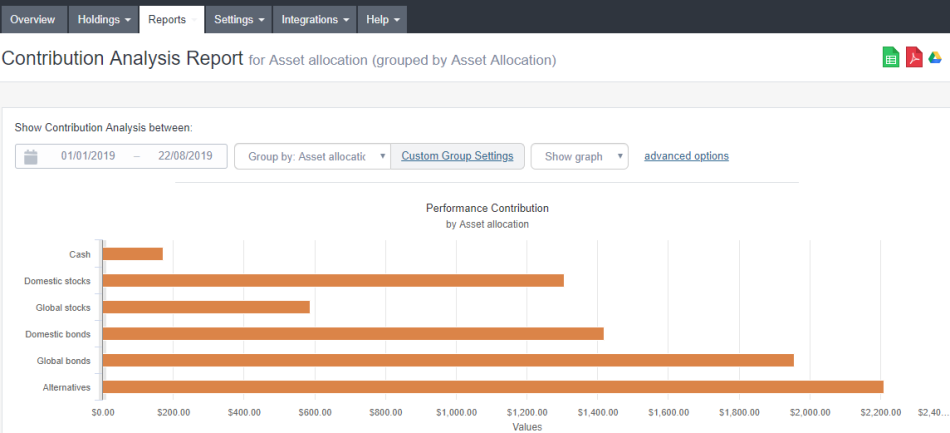The height and width of the screenshot is (433, 950).
Task: Click the 'by Asset allocation' chart subtitle
Action: coord(487,224)
